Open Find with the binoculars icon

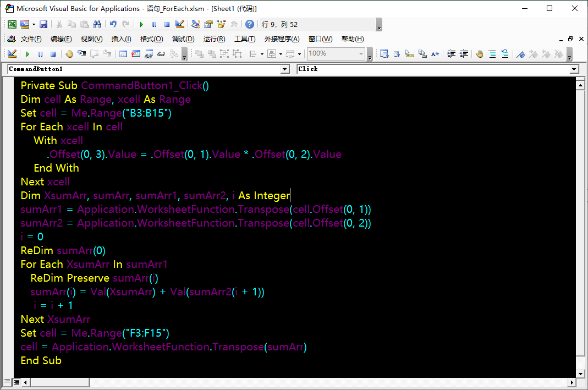pyautogui.click(x=97, y=24)
